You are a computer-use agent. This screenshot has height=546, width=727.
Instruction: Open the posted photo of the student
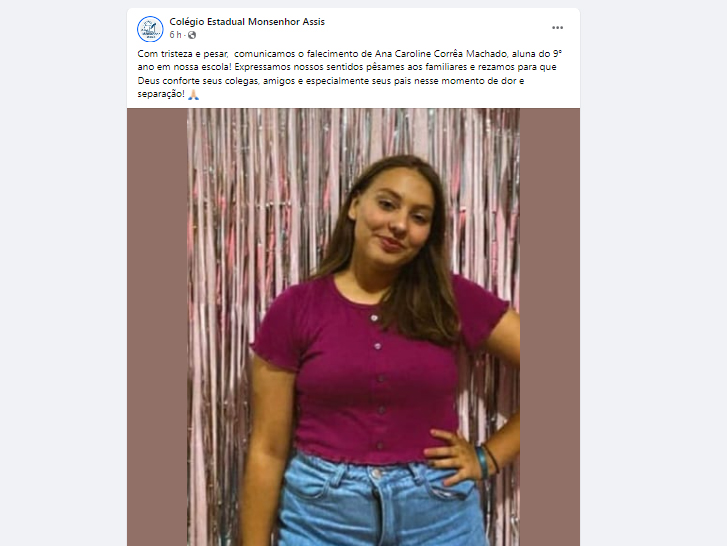[353, 327]
